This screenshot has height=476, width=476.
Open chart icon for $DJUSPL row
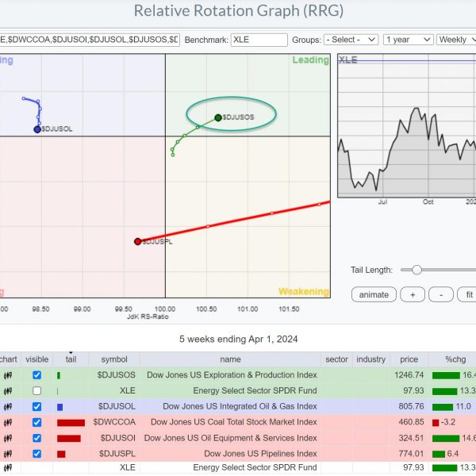click(x=8, y=454)
